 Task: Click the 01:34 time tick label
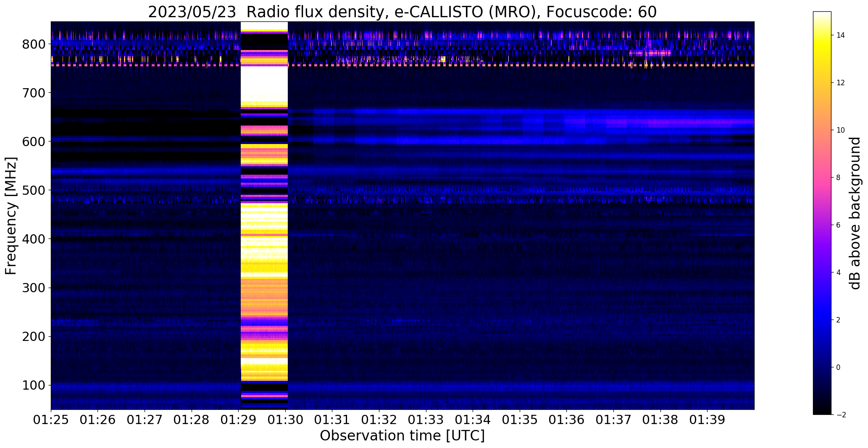[x=473, y=420]
